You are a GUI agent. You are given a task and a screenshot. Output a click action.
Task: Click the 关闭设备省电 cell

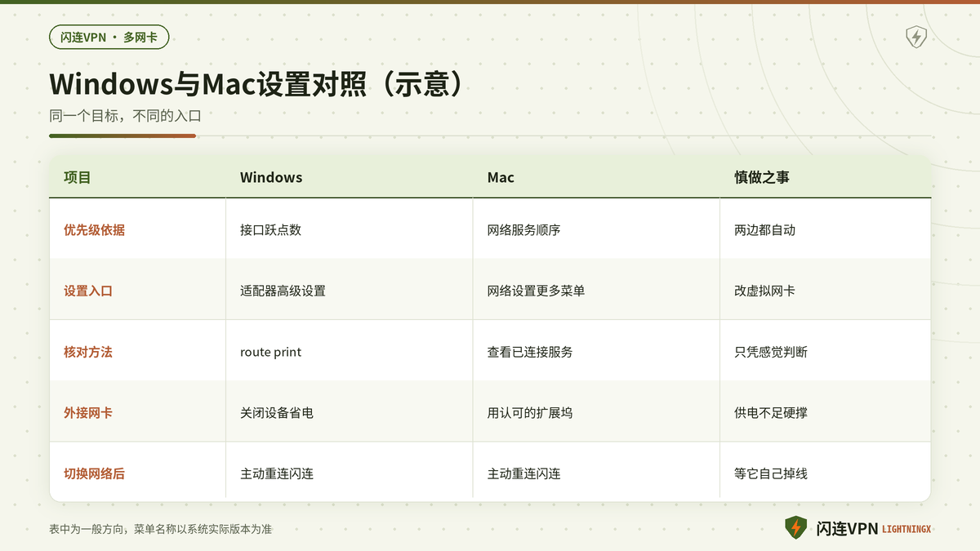277,413
